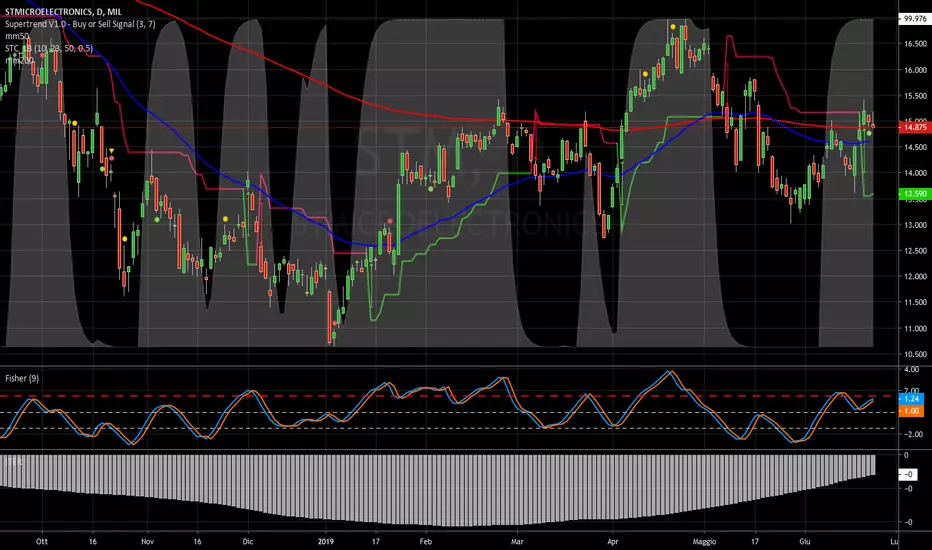Click the 11.000 price axis label
Viewport: 932px width, 550px height.
click(x=915, y=328)
